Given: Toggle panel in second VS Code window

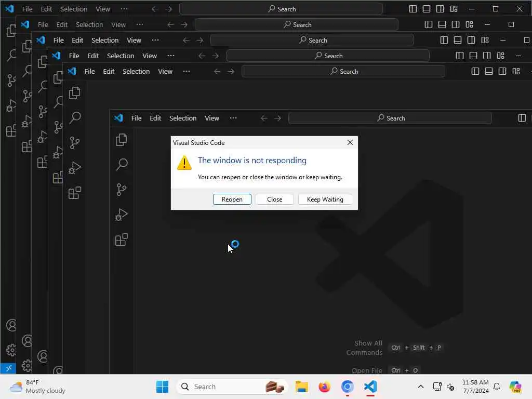Looking at the screenshot, I should point(489,71).
